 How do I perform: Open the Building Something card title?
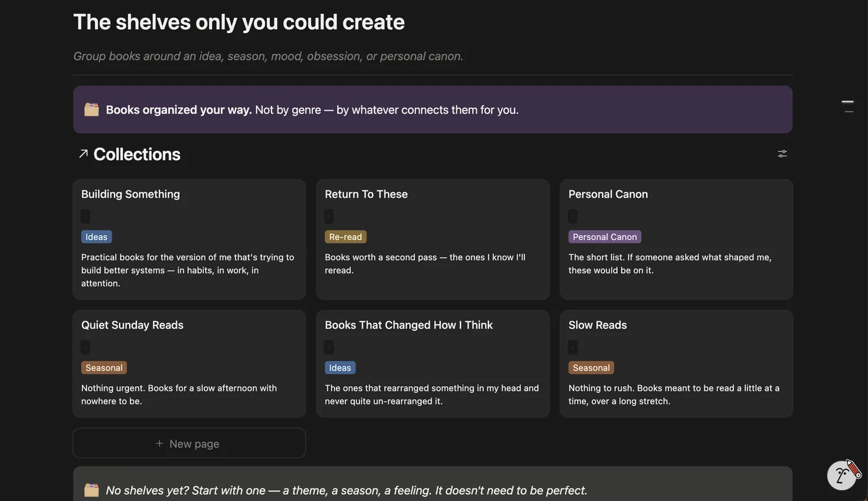click(x=131, y=194)
